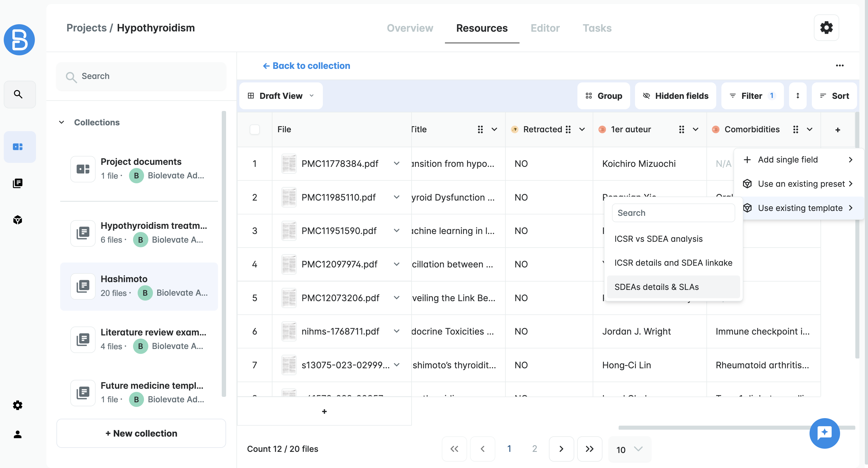Click the three-dots more options icon
The width and height of the screenshot is (868, 468).
(x=839, y=65)
